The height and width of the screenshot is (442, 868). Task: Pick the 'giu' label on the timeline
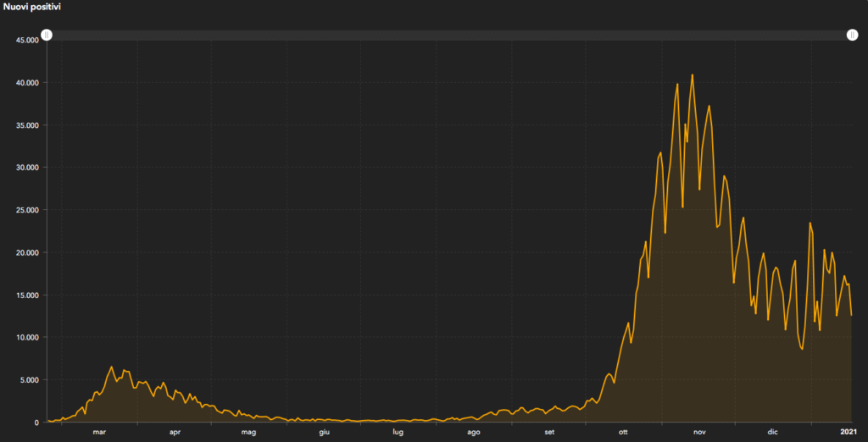pyautogui.click(x=324, y=432)
